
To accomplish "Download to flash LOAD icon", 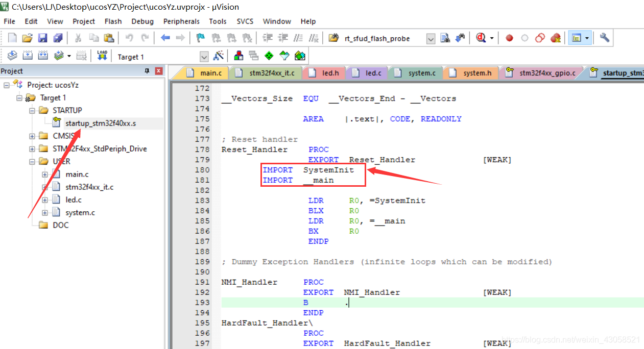I will tap(102, 56).
